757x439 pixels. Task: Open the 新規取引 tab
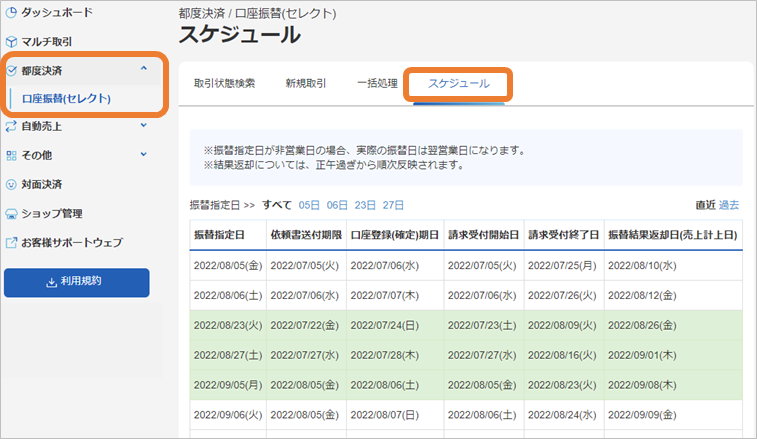tap(306, 84)
